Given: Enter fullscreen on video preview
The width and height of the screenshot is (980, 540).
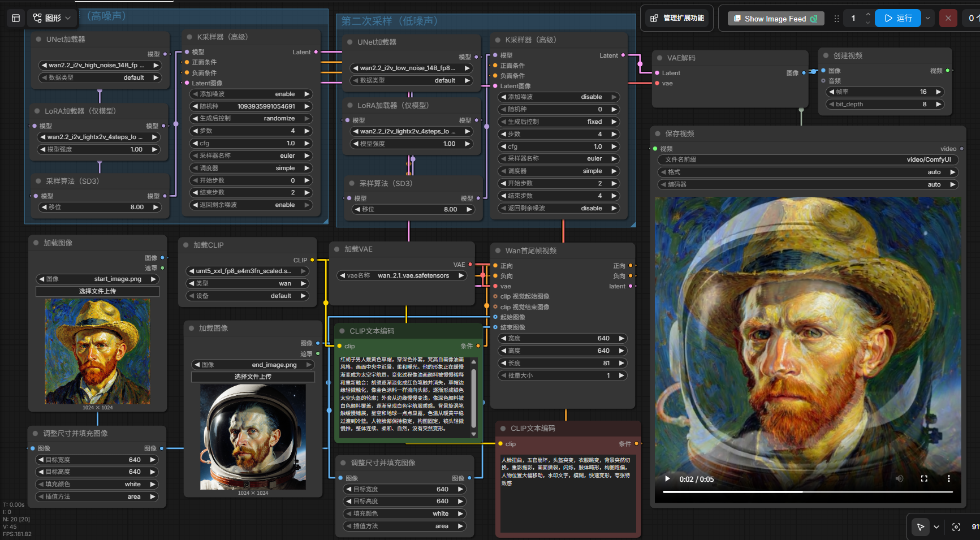Looking at the screenshot, I should point(924,479).
